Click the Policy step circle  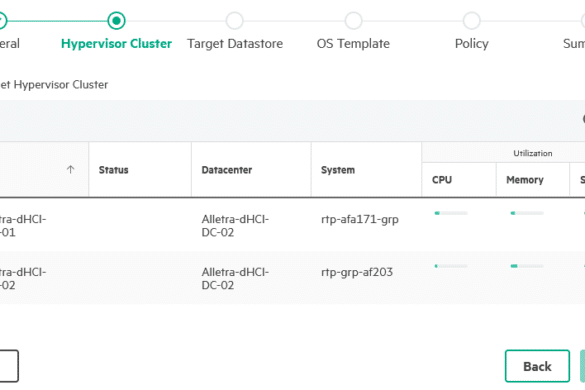click(472, 21)
